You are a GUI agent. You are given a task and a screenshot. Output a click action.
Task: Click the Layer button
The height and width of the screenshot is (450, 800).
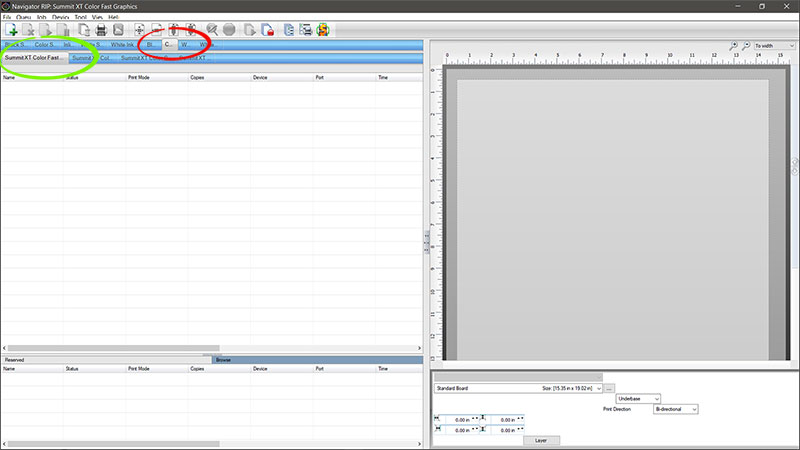pyautogui.click(x=541, y=440)
